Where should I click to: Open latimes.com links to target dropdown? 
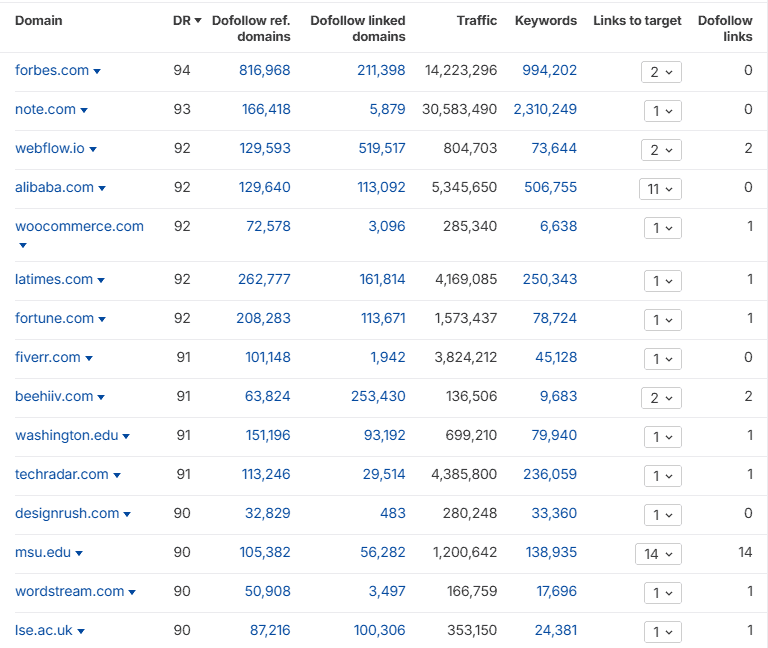pyautogui.click(x=663, y=281)
